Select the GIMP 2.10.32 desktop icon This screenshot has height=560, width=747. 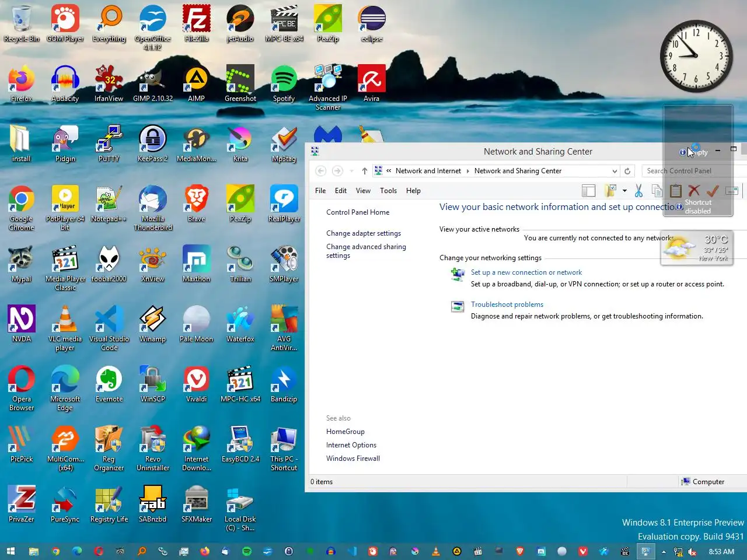(153, 83)
